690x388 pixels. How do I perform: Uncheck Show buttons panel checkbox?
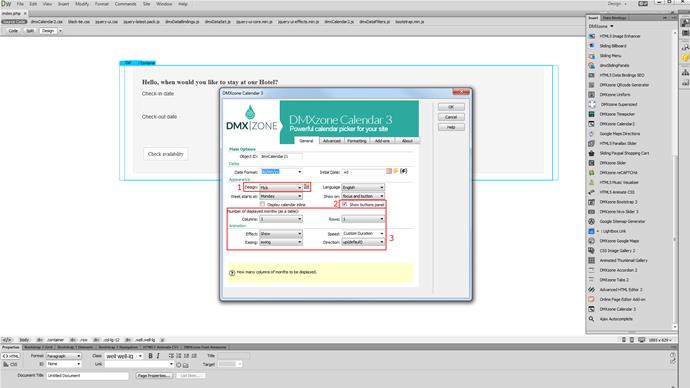coord(345,204)
